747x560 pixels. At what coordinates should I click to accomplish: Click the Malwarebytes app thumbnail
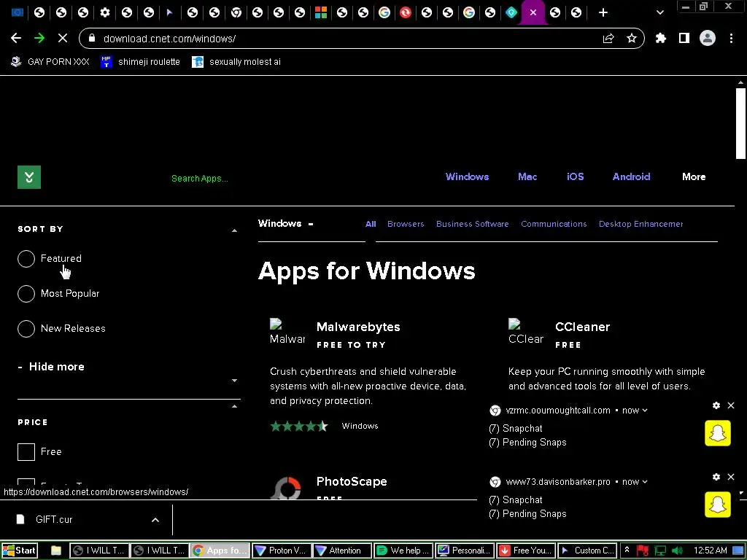[x=287, y=332]
